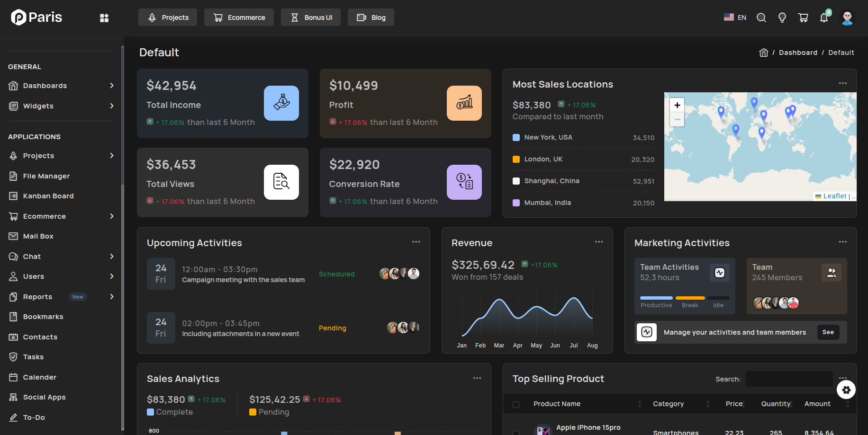Open notifications via the bell icon
Viewport: 868px width, 435px height.
pyautogui.click(x=824, y=18)
